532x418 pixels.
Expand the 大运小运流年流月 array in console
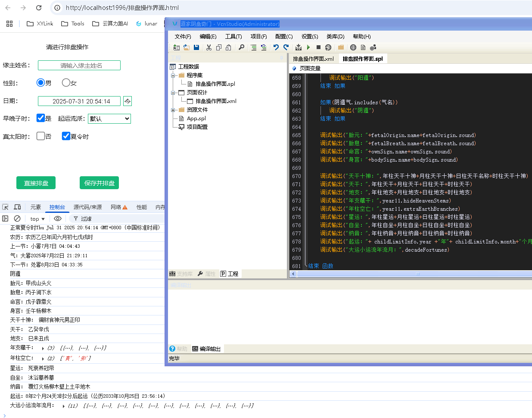64,406
